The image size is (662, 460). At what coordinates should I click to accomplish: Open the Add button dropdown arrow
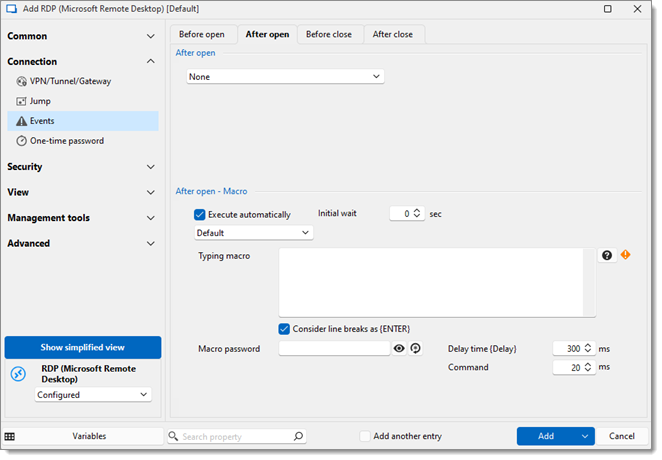(x=585, y=436)
